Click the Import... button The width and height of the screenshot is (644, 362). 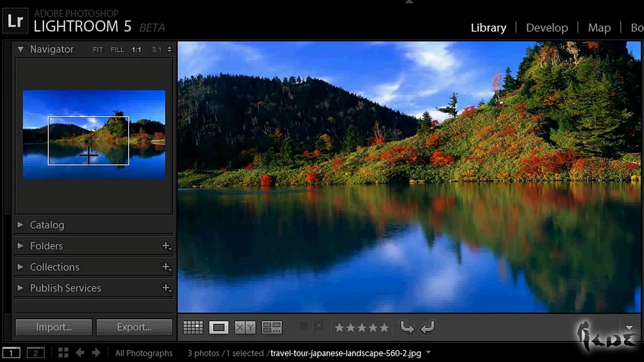click(54, 327)
